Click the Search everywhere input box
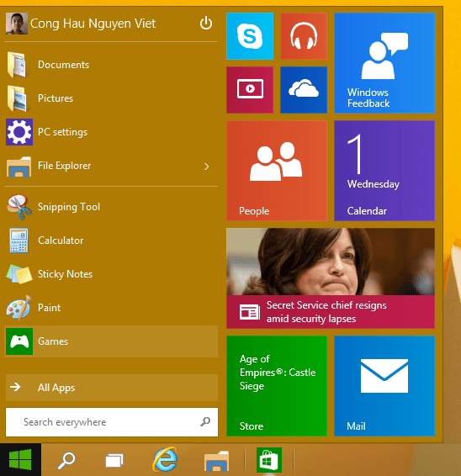This screenshot has width=461, height=476. tap(112, 422)
